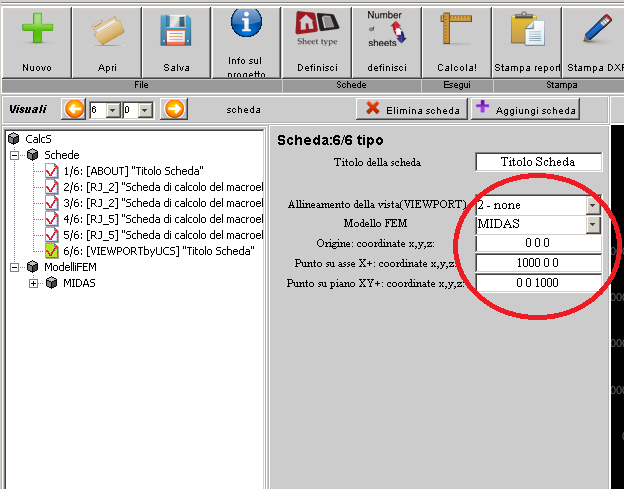Viewport: 624px width, 489px height.
Task: Click the checkmark icon of sheet 2/6
Action: point(52,187)
